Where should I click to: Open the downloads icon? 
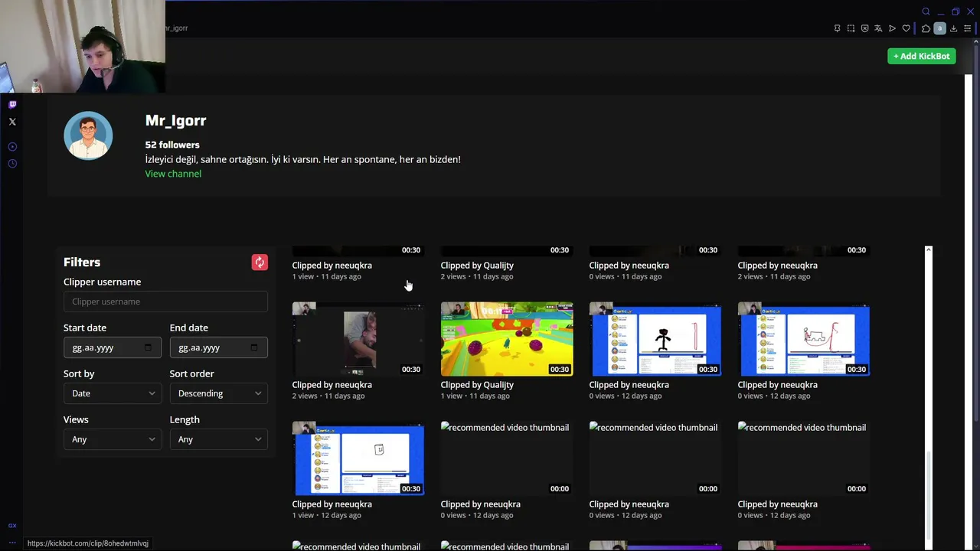[x=953, y=28]
